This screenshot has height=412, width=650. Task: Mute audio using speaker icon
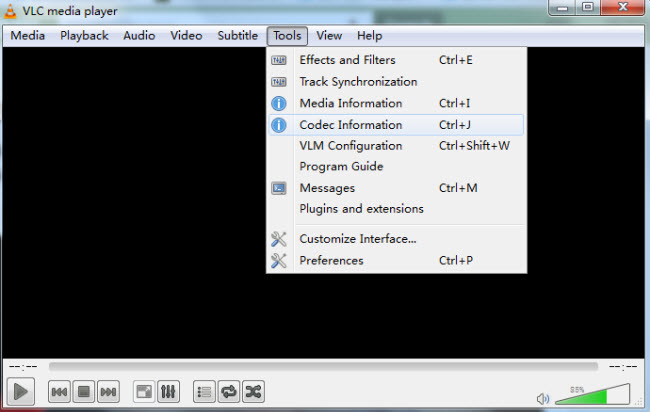coord(543,399)
